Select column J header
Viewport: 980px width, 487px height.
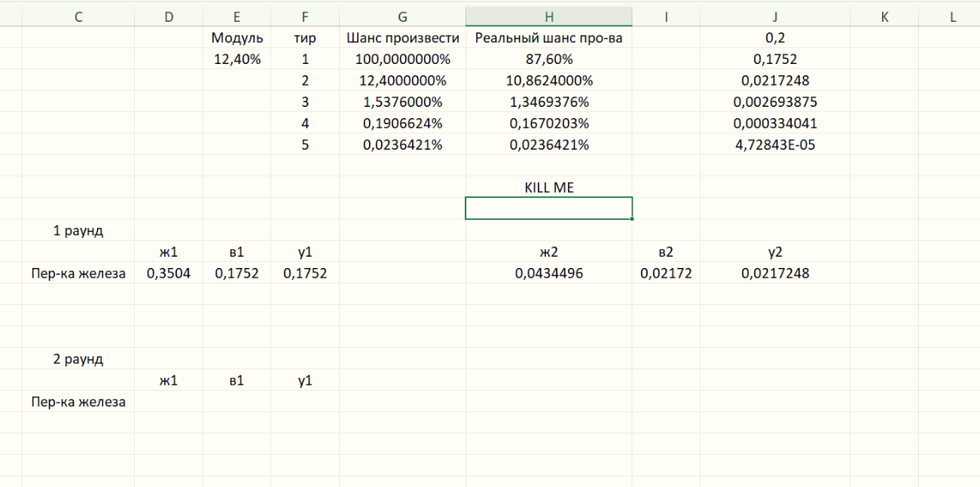(x=775, y=17)
